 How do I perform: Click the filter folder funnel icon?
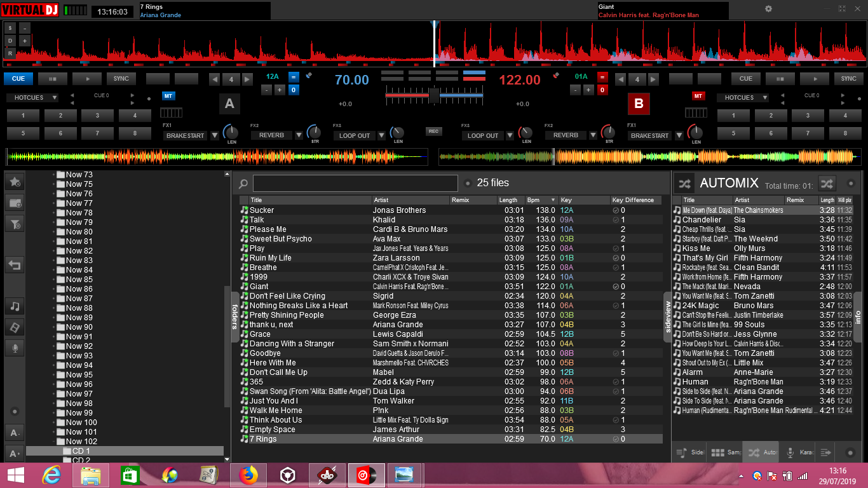(x=15, y=224)
